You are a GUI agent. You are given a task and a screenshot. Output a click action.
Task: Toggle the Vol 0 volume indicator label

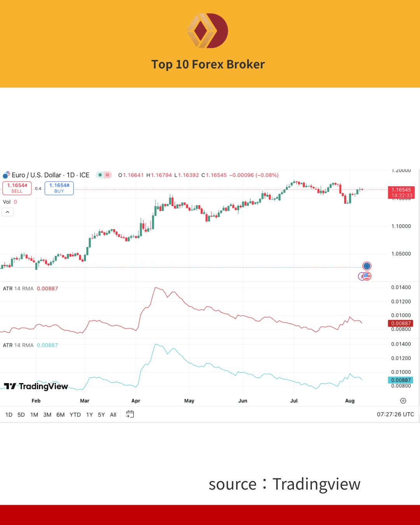[9, 202]
